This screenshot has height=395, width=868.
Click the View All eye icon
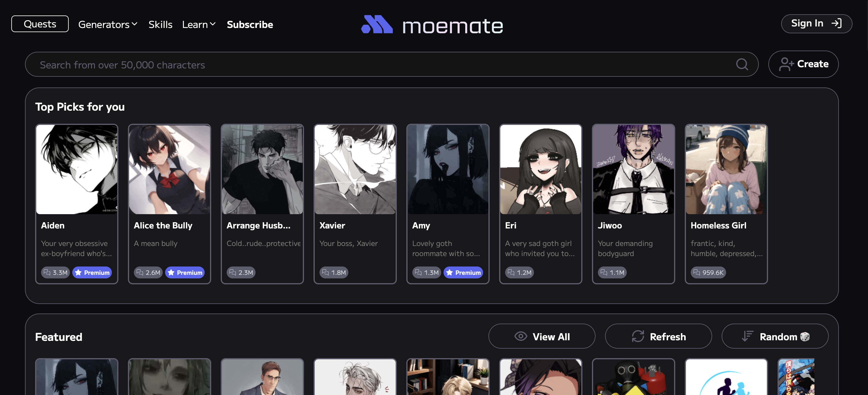[520, 336]
